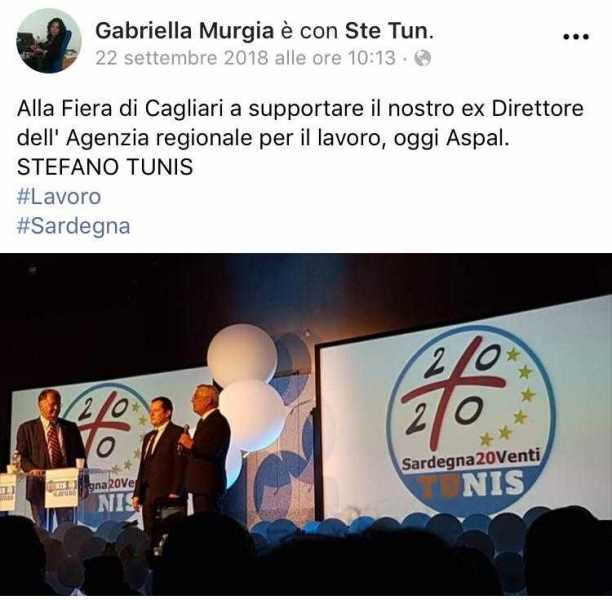612x600 pixels.
Task: Click the white sign on the podium
Action: click(x=62, y=488)
